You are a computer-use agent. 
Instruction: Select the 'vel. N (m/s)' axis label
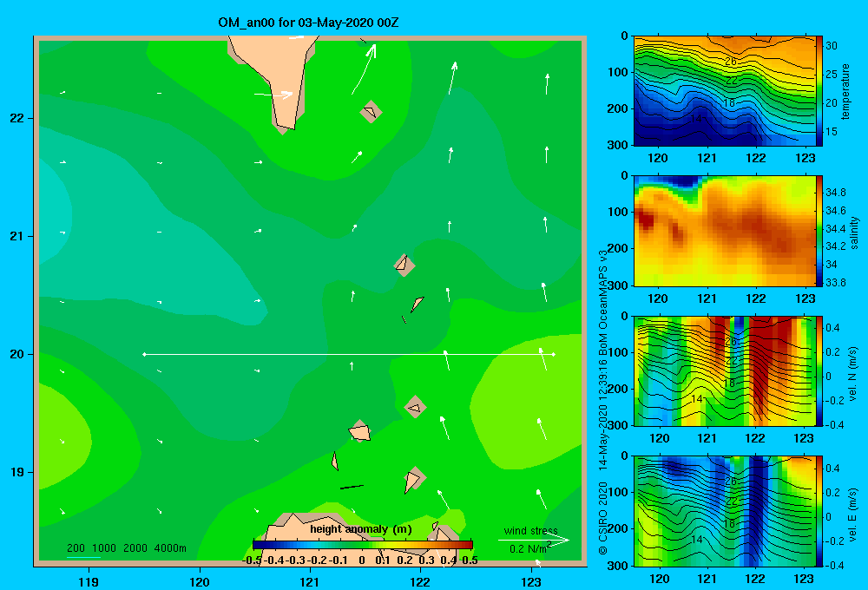click(852, 374)
